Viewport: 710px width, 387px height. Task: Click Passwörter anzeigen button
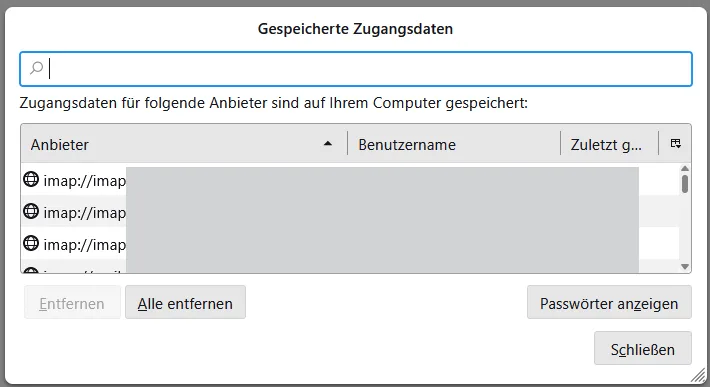point(609,302)
